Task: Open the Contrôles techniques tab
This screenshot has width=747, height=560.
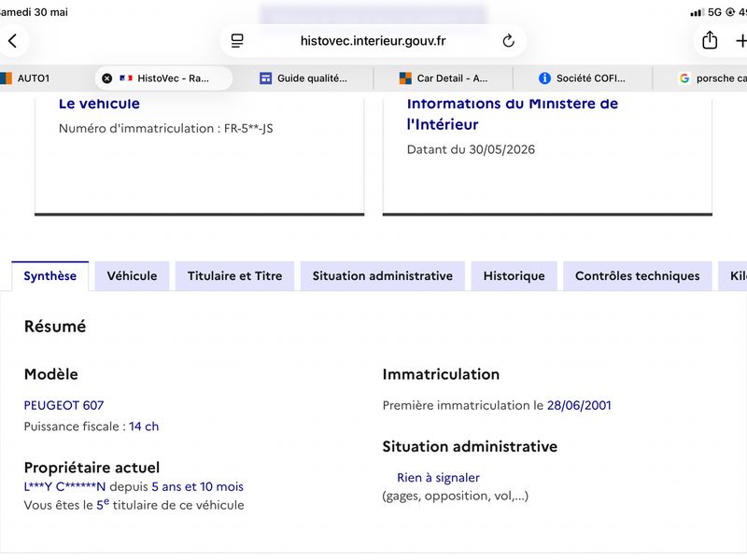Action: [x=638, y=276]
